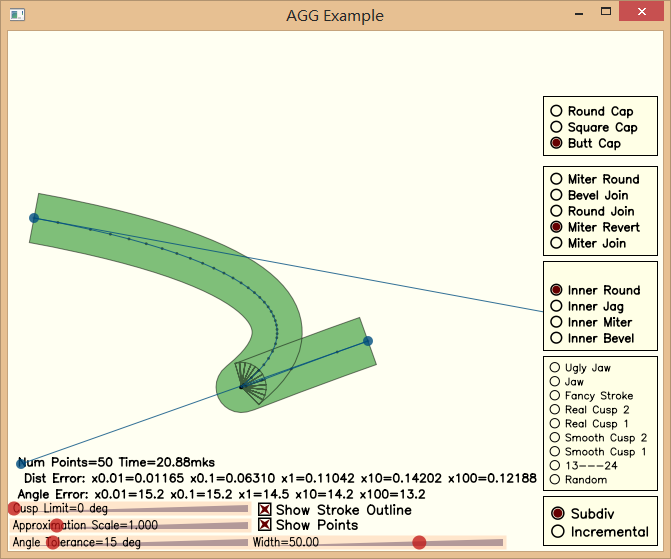The width and height of the screenshot is (671, 559).
Task: Click the Width slider handle
Action: point(419,542)
